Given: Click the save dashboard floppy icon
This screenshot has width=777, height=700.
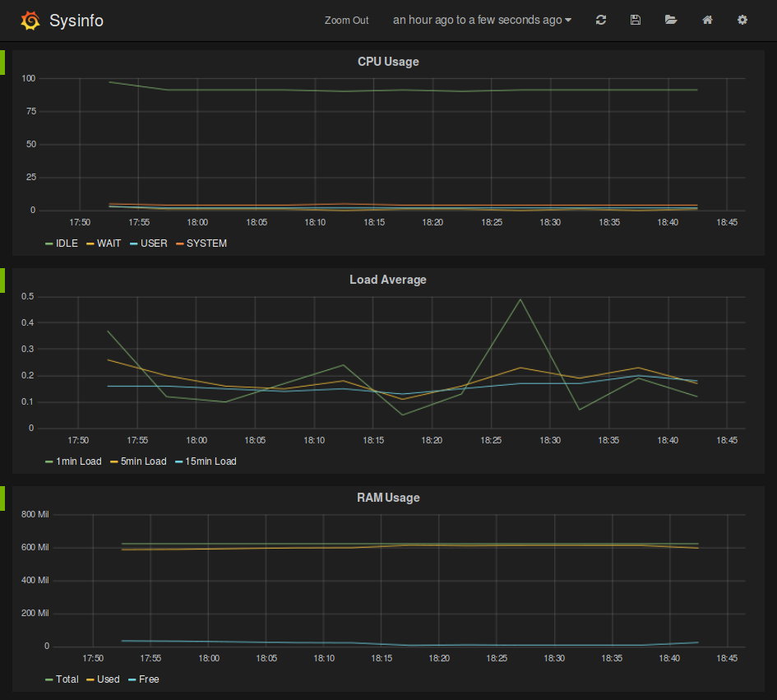Looking at the screenshot, I should coord(636,20).
